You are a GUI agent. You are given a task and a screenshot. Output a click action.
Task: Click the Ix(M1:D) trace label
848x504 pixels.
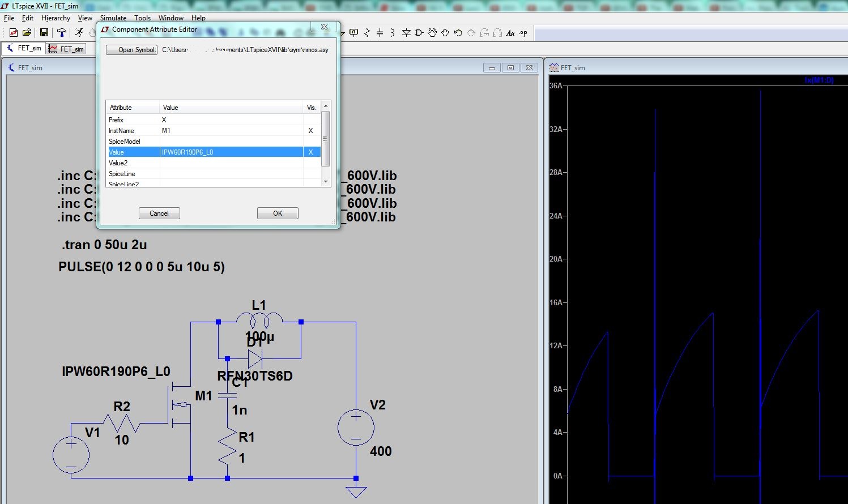[819, 80]
